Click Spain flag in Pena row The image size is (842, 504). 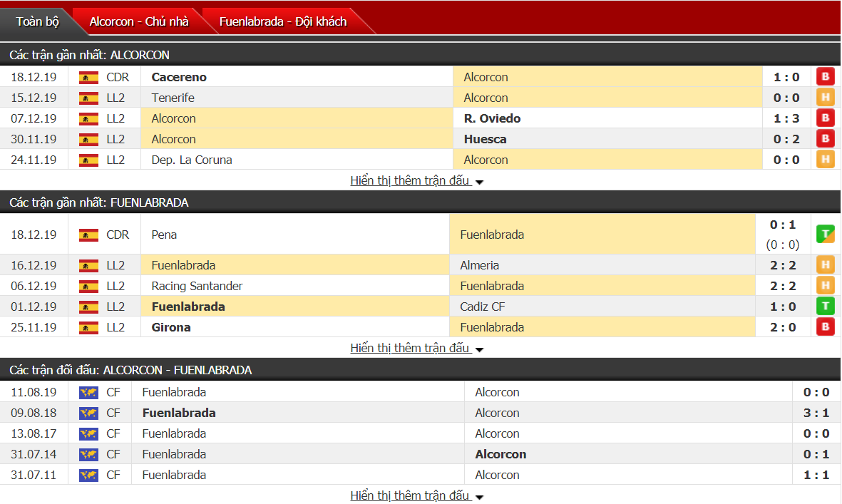tap(88, 235)
